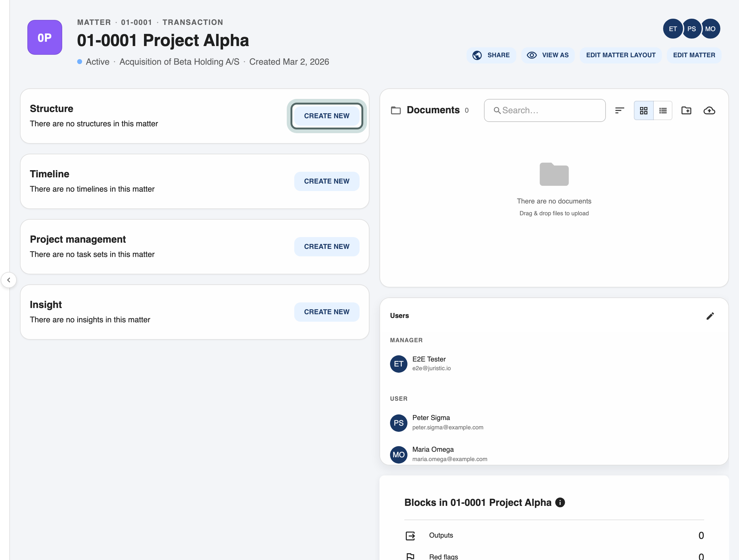Click the maria.omega@example.com email
Image resolution: width=739 pixels, height=560 pixels.
pos(450,459)
